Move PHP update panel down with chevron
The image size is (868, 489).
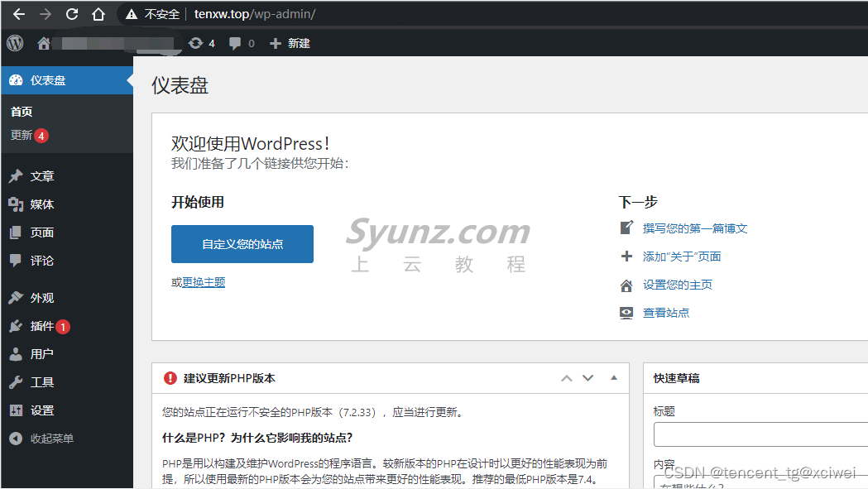[588, 378]
